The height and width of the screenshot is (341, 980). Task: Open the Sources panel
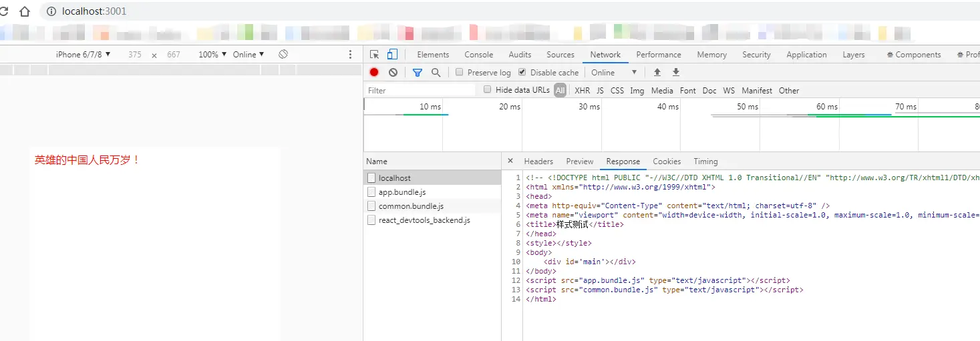point(560,55)
